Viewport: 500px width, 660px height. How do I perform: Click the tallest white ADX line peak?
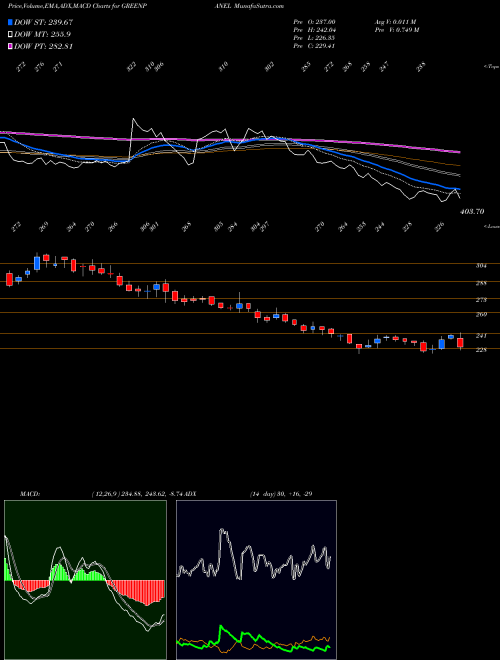(223, 530)
